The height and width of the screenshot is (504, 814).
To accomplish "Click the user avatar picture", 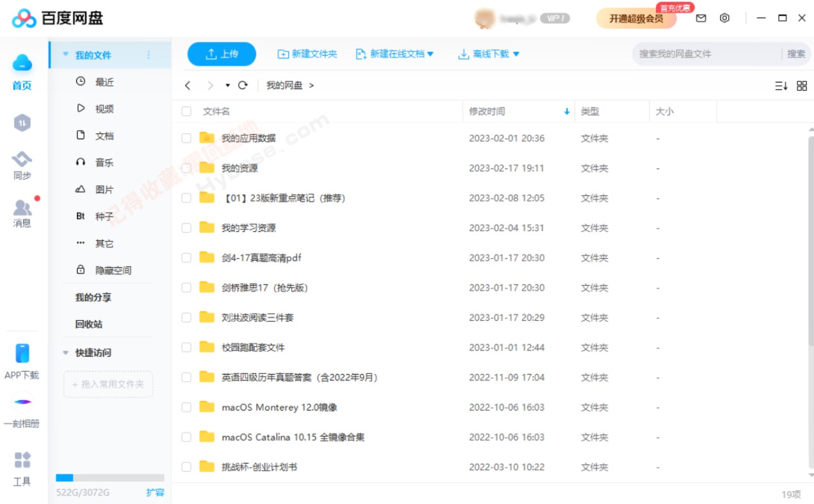I will [484, 19].
